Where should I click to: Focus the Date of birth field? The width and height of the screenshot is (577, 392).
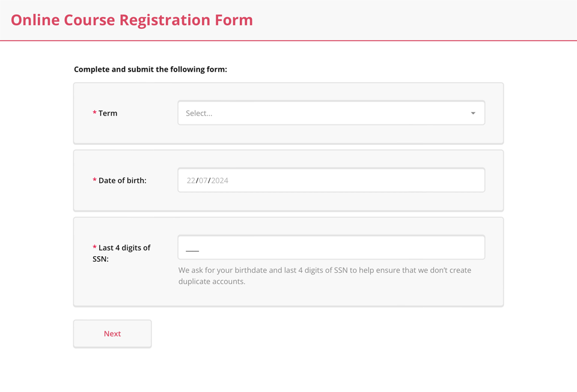point(331,180)
